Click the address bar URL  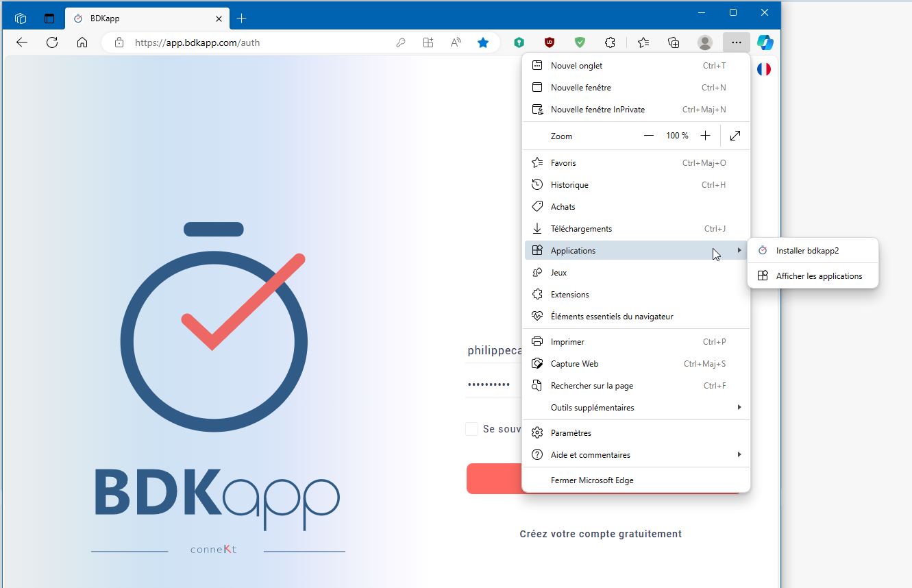pyautogui.click(x=197, y=42)
